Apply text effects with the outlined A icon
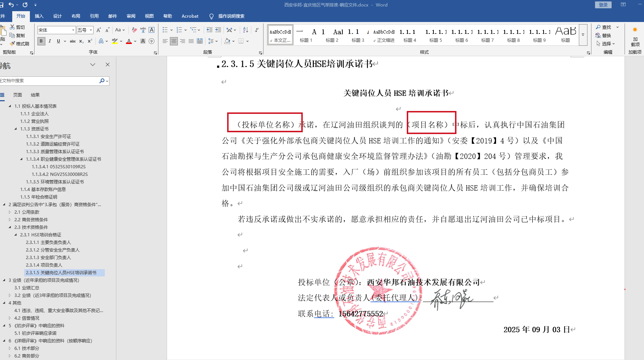 [101, 41]
